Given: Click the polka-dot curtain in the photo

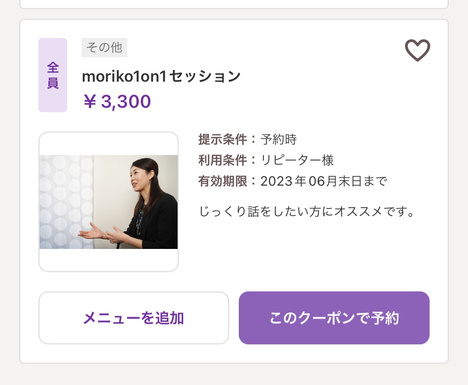Looking at the screenshot, I should pyautogui.click(x=66, y=202).
